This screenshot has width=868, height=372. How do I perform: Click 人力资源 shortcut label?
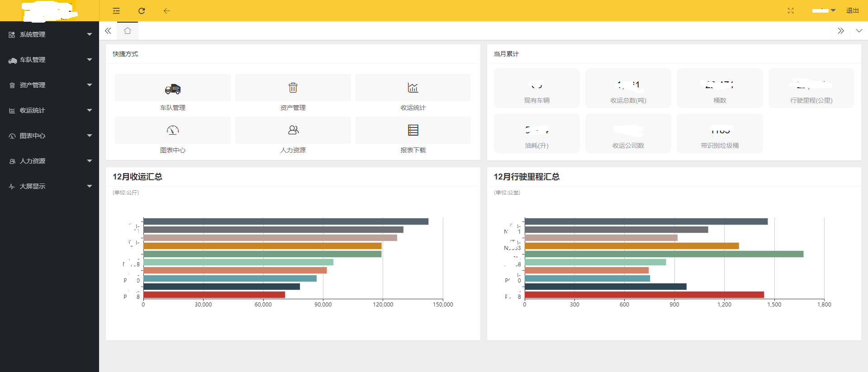pyautogui.click(x=293, y=150)
